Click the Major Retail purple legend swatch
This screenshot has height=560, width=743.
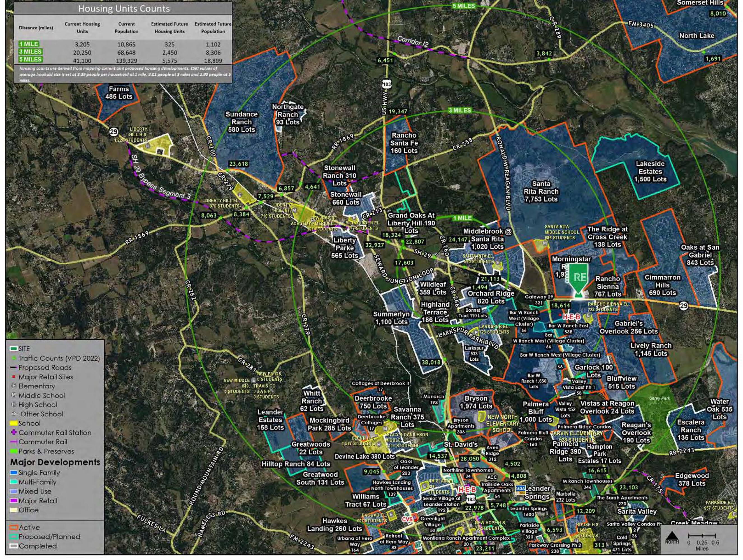pos(14,501)
